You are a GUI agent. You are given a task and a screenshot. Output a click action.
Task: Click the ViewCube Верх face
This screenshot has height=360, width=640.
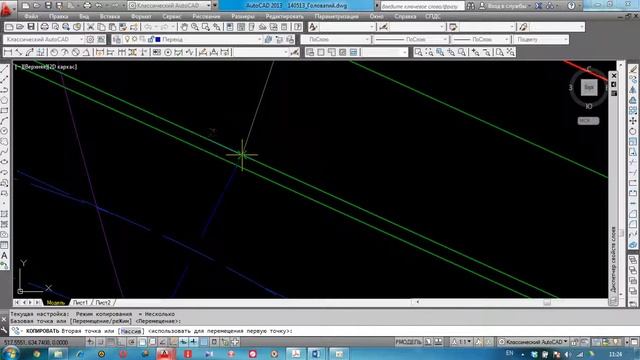tap(589, 87)
